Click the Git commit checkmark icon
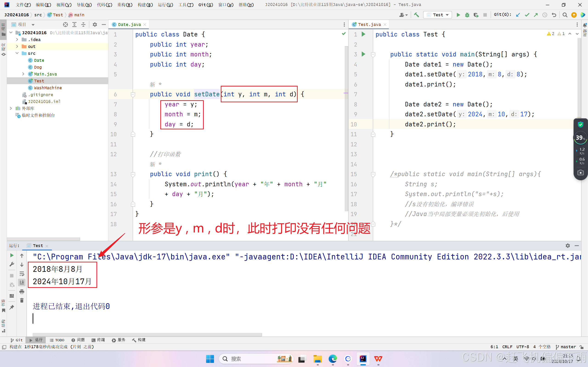 point(527,15)
